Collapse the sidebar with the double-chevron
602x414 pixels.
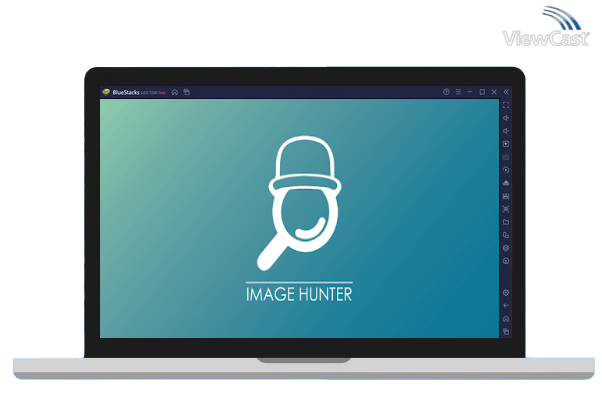point(506,92)
